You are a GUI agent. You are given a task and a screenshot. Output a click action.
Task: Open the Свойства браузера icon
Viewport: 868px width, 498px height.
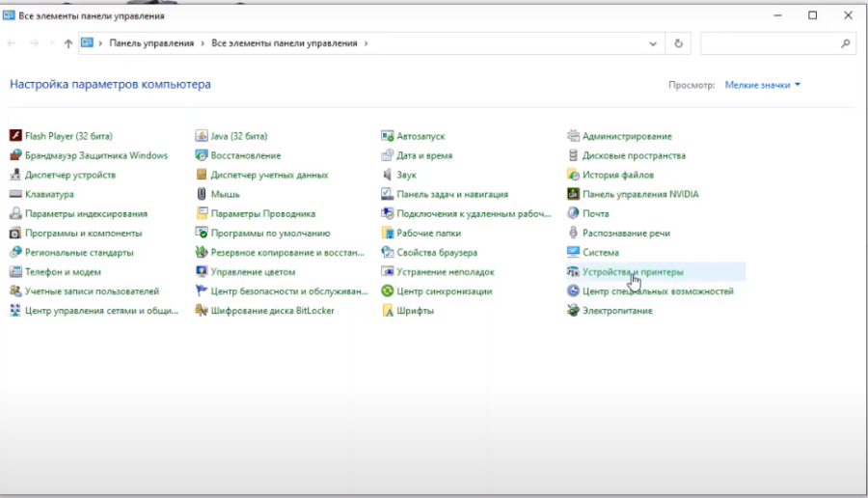pyautogui.click(x=388, y=252)
